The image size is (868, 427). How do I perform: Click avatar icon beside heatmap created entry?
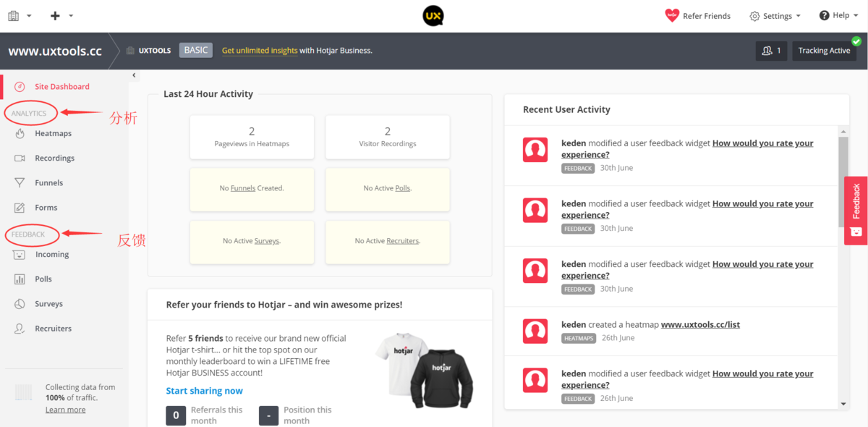535,331
